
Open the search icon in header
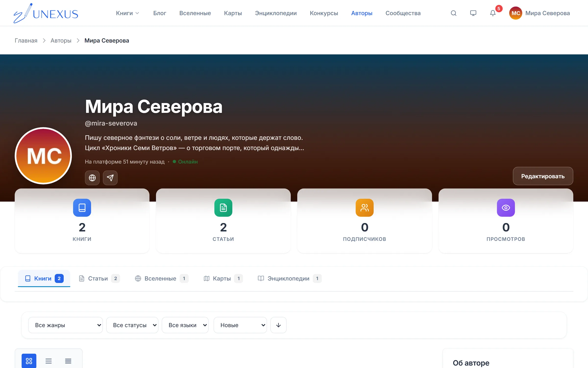pos(453,13)
